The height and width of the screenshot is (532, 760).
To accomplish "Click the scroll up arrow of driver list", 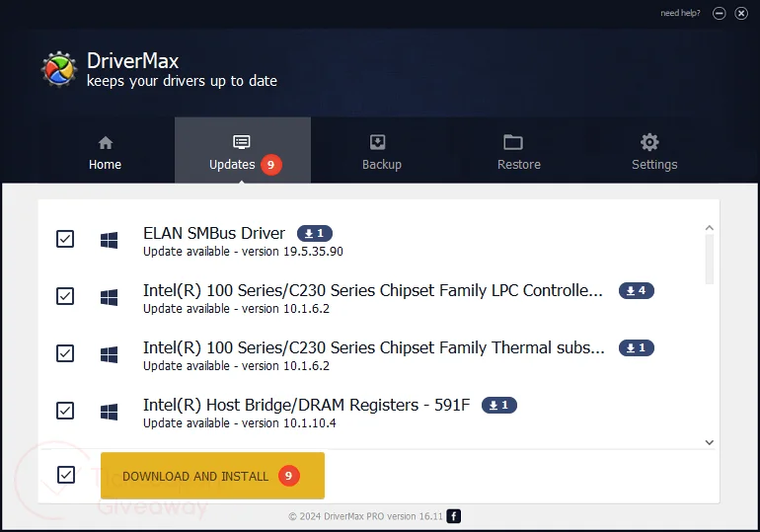I will (x=710, y=228).
